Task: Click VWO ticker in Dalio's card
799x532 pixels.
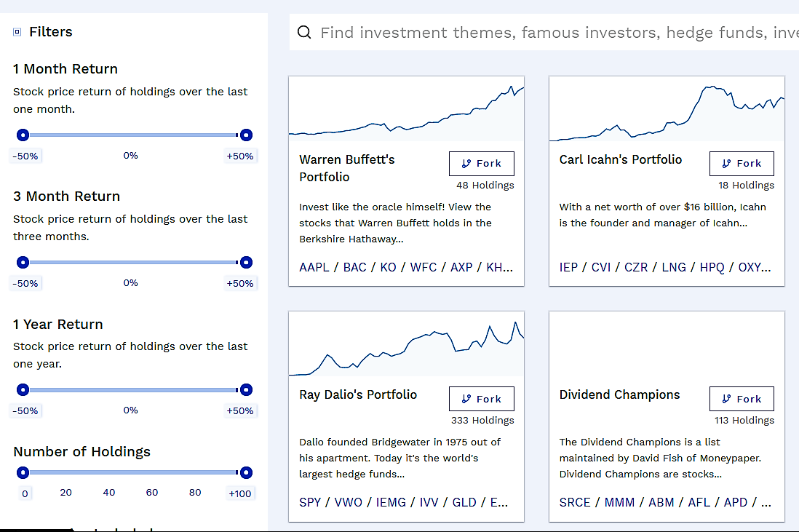Action: pyautogui.click(x=348, y=502)
